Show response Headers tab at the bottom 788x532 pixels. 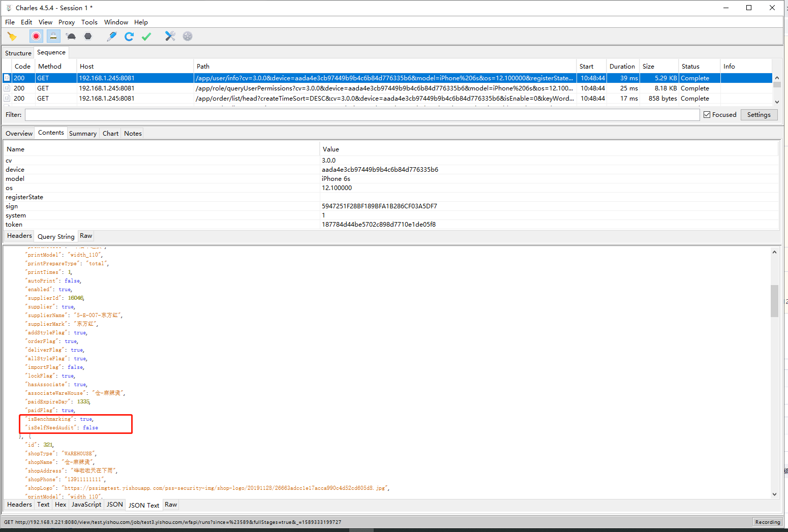coord(19,505)
